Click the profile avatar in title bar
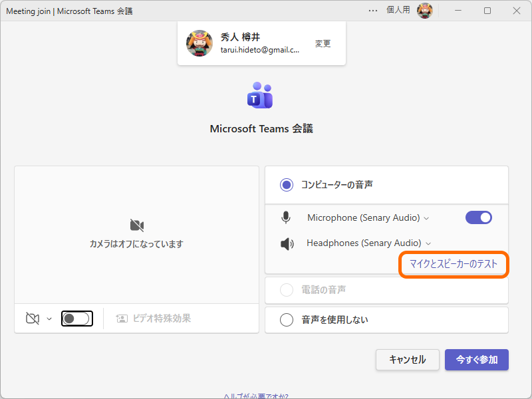Image resolution: width=532 pixels, height=399 pixels. click(x=425, y=11)
